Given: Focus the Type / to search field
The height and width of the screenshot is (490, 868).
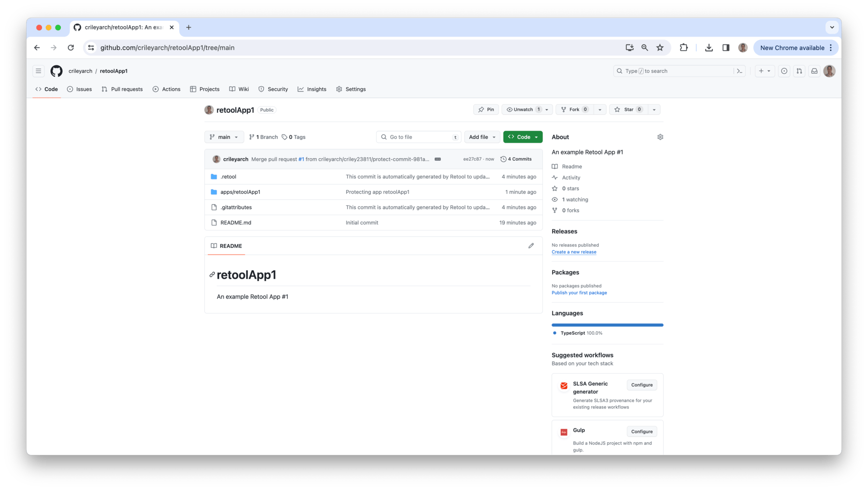Looking at the screenshot, I should [674, 71].
